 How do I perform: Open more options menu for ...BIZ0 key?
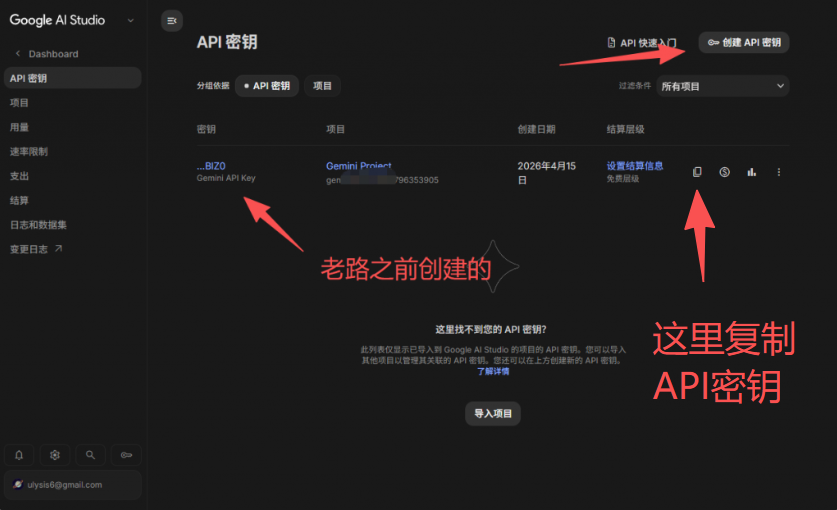[x=779, y=172]
